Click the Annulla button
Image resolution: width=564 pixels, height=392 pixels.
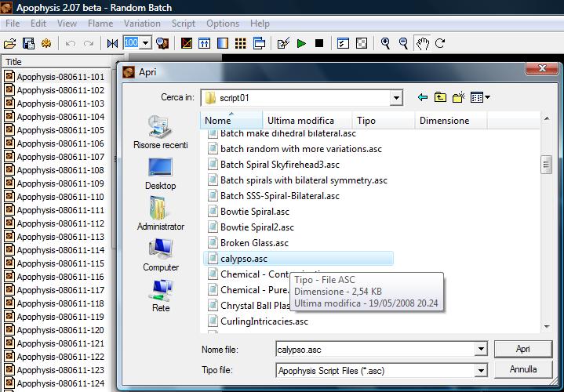(x=523, y=369)
